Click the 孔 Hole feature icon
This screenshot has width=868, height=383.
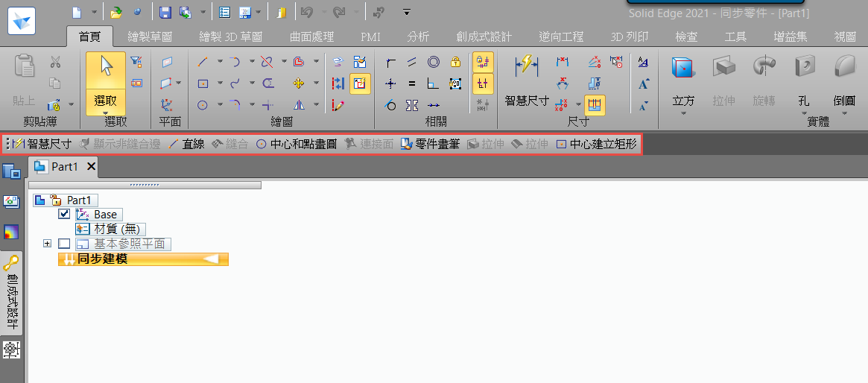804,67
